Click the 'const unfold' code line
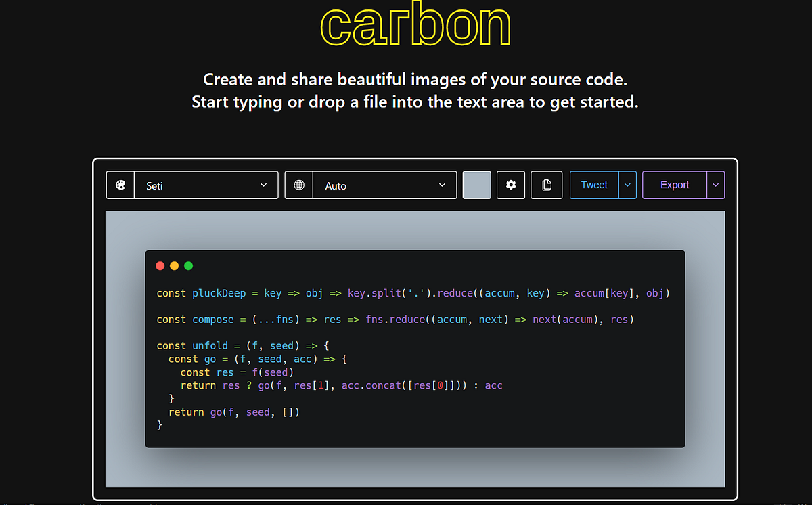Image resolution: width=812 pixels, height=505 pixels. [x=243, y=346]
